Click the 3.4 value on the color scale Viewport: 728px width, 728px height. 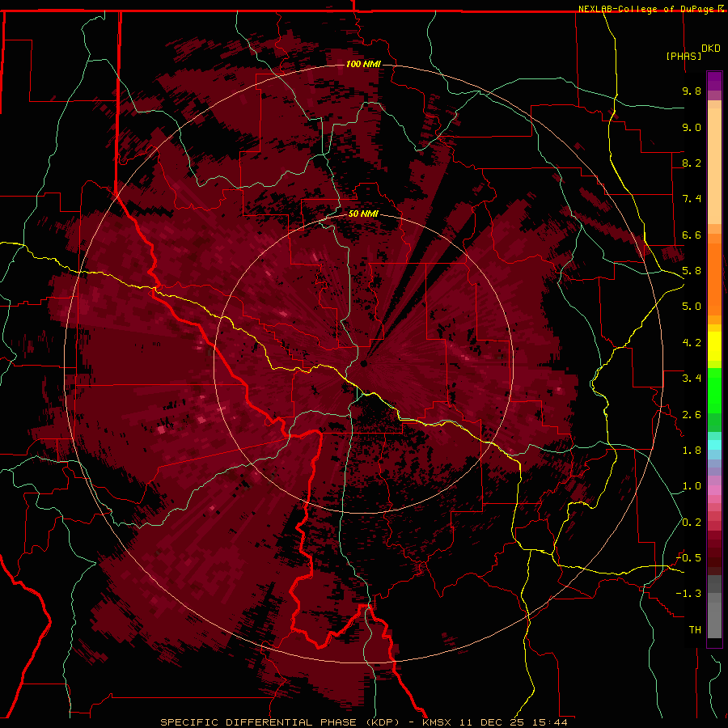692,379
